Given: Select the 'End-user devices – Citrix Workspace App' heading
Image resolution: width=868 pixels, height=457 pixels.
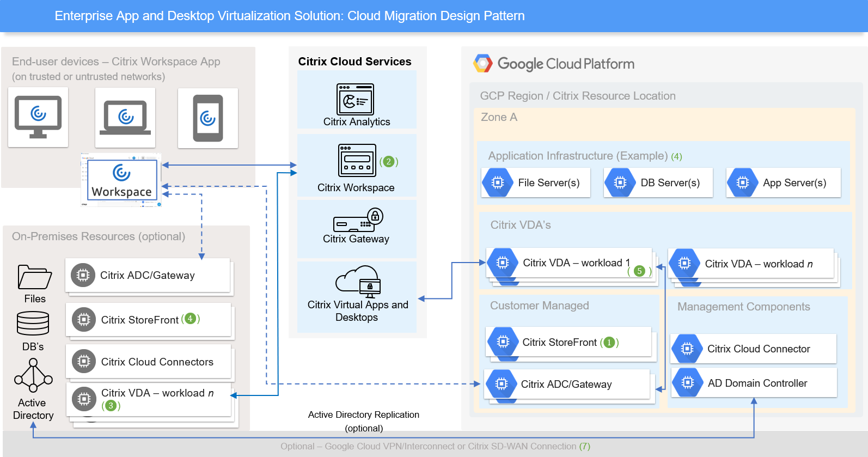Looking at the screenshot, I should pos(116,62).
